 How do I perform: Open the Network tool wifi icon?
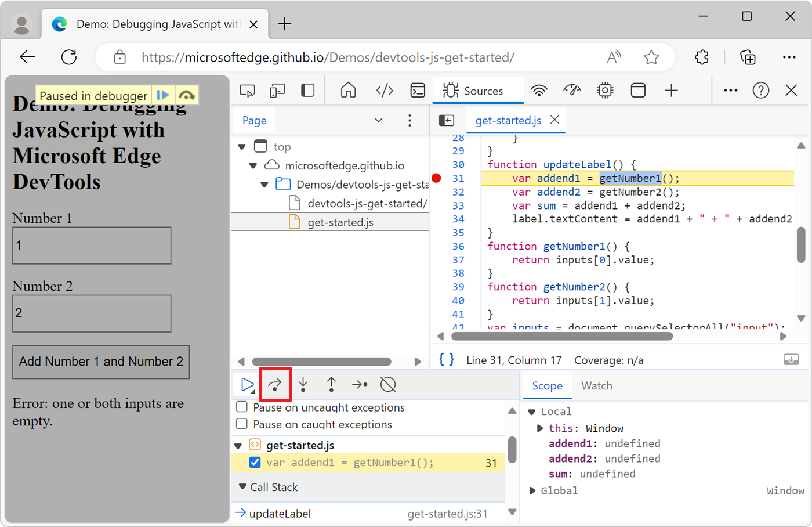coord(539,91)
